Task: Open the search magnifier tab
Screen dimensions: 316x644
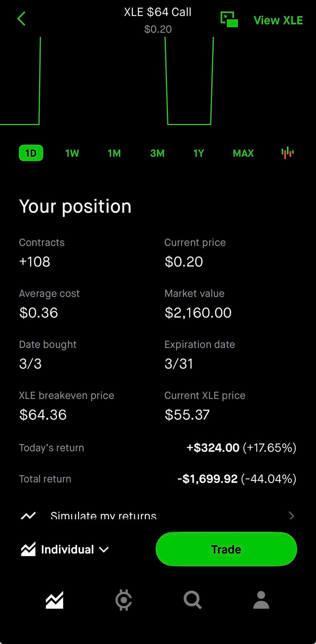Action: click(192, 600)
